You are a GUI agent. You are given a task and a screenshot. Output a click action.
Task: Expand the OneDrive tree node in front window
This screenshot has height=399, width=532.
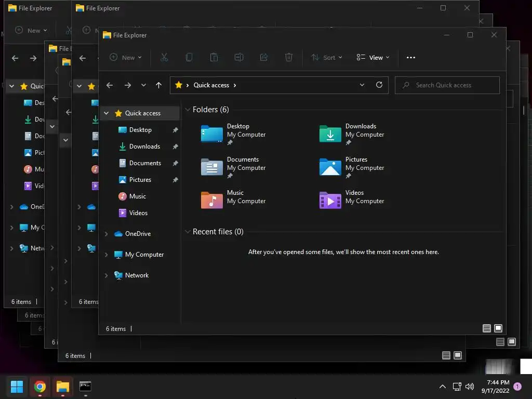point(106,234)
